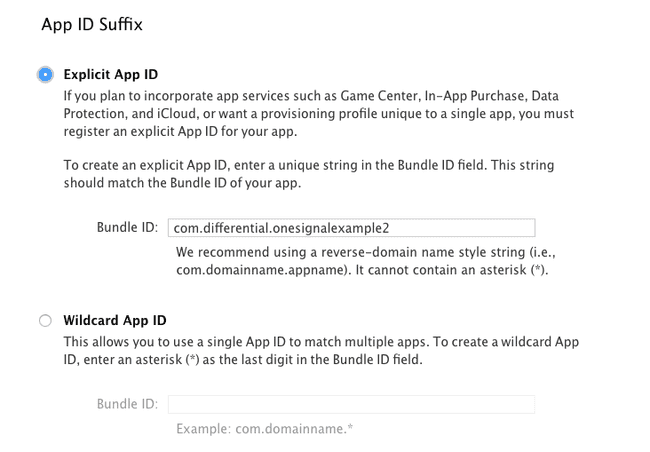
Task: Click the Example: com.domainname.* hint text
Action: tap(264, 428)
